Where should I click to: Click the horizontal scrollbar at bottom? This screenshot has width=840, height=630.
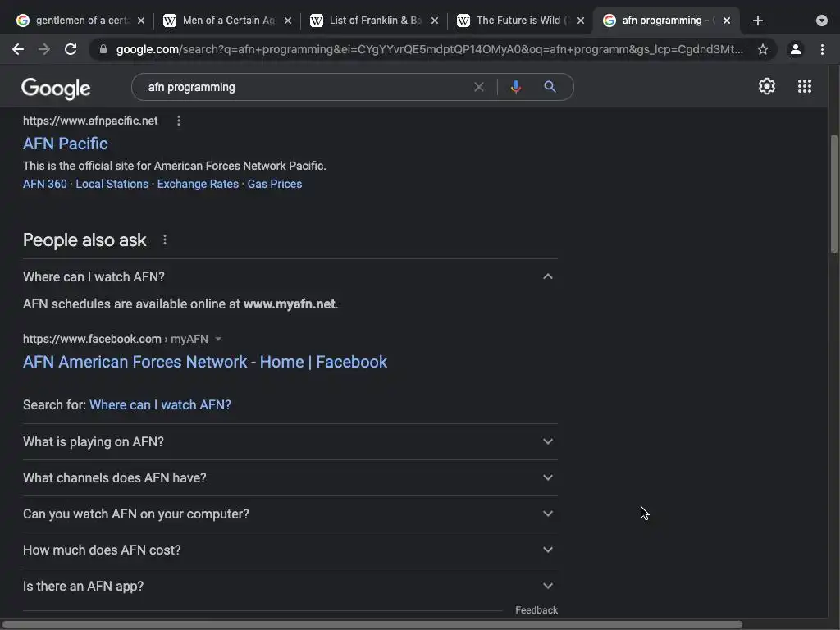click(x=372, y=624)
